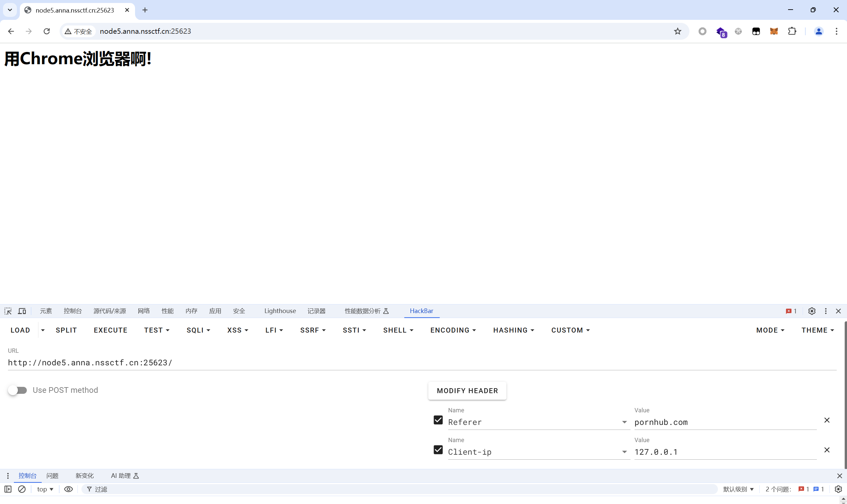Remove the Client-ip header row
Screen dimensions: 847x504
click(827, 450)
